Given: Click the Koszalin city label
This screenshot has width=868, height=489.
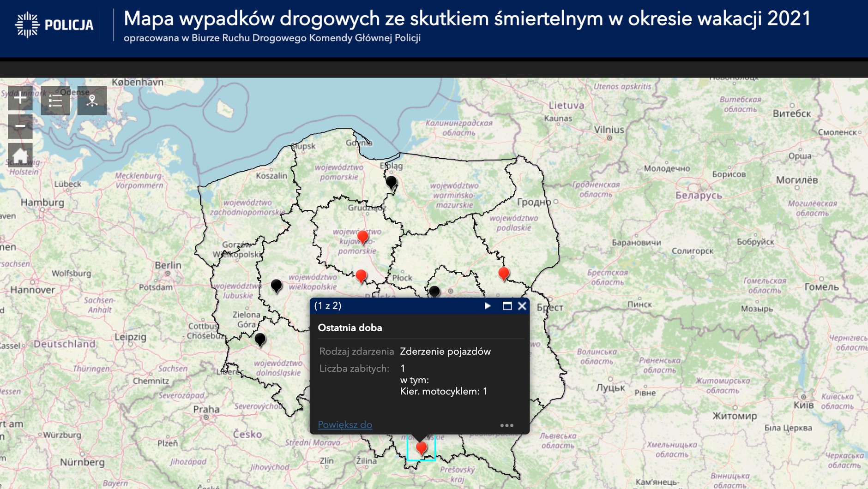Looking at the screenshot, I should coord(271,176).
